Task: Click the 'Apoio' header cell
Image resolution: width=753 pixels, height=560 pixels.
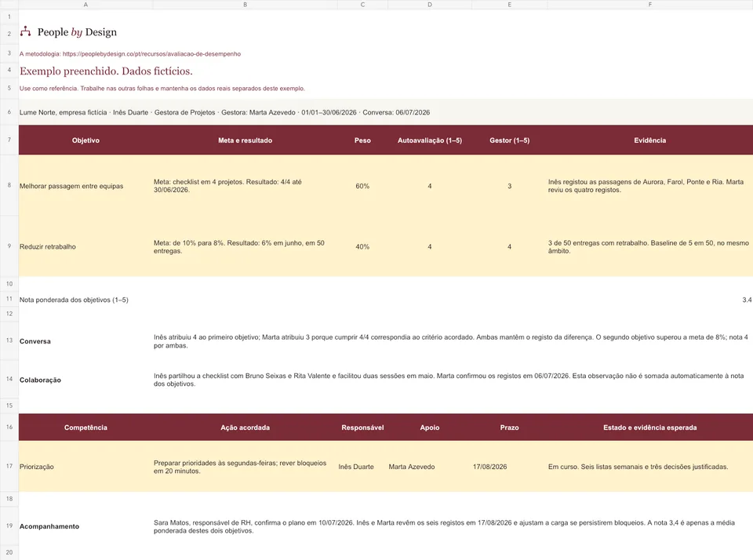Action: [x=429, y=427]
